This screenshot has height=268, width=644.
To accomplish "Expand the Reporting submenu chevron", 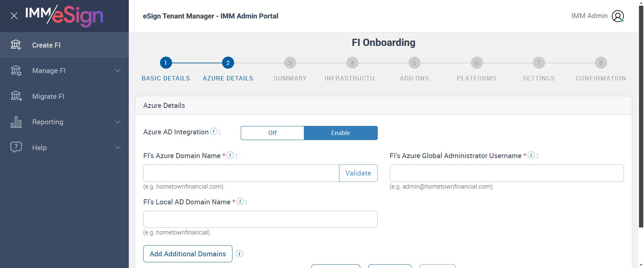I will [118, 122].
